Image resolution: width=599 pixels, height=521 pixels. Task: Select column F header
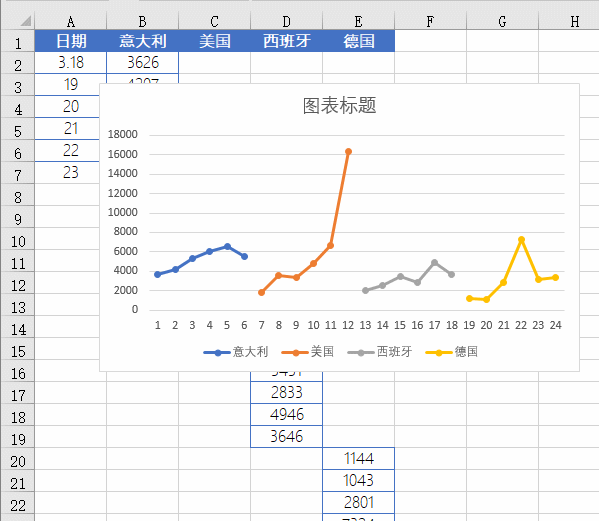pos(430,21)
